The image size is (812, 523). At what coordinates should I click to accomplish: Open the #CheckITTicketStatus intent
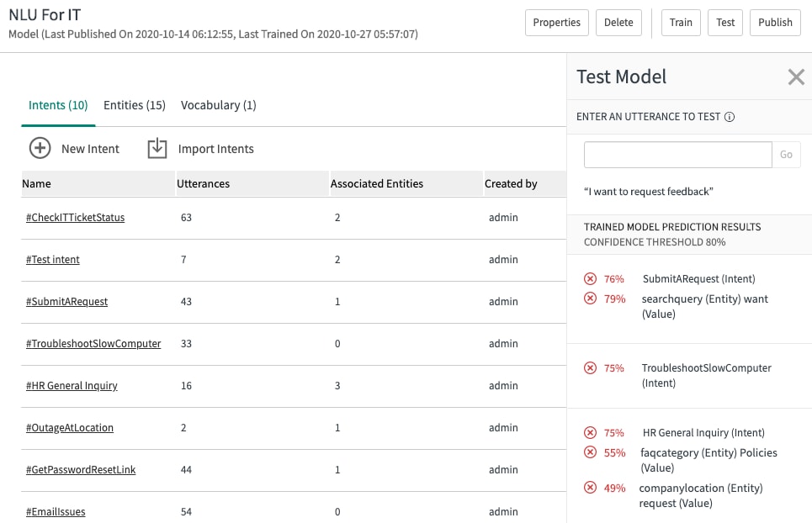coord(73,217)
